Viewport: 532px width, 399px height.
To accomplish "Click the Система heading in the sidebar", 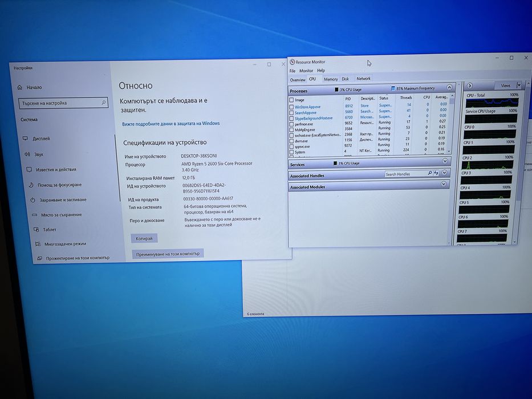I will pos(29,120).
